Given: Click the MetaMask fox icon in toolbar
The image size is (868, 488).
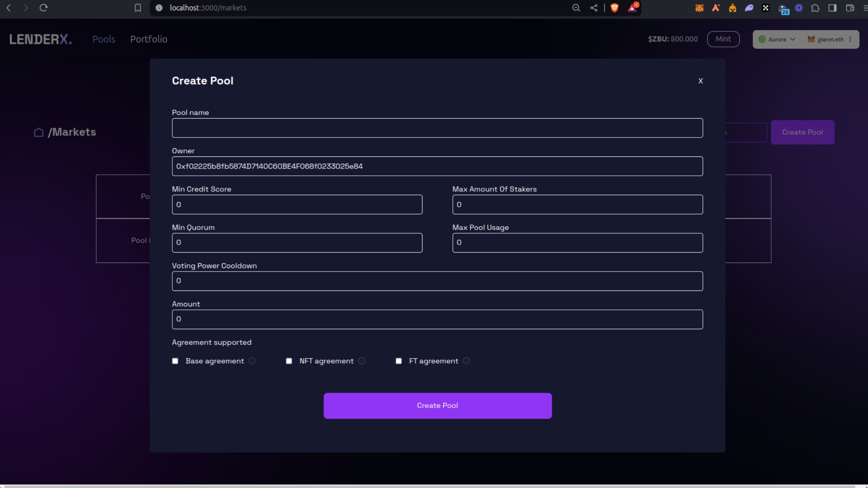Looking at the screenshot, I should point(699,7).
